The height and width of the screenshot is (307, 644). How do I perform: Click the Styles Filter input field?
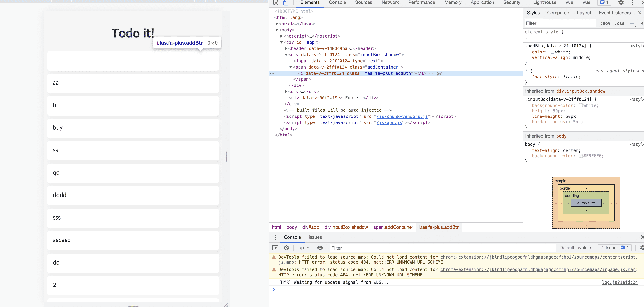560,23
